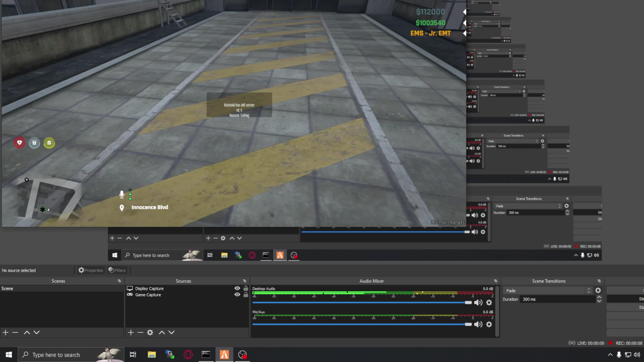The width and height of the screenshot is (644, 362).
Task: Open the Fade transition dropdown
Action: pyautogui.click(x=547, y=290)
